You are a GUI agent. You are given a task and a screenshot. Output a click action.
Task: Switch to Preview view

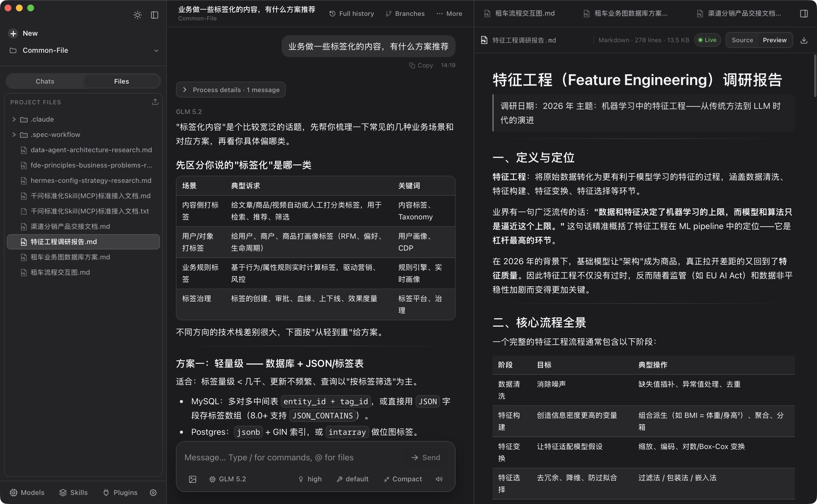(x=775, y=40)
